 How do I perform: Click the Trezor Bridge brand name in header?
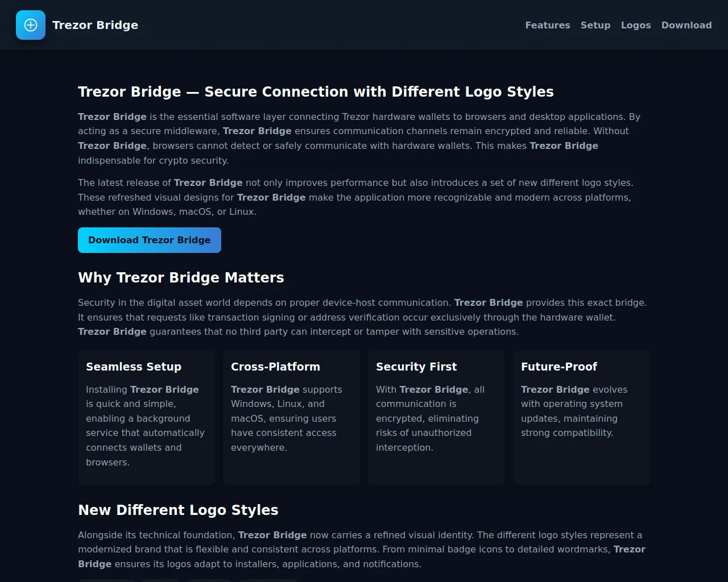pos(95,25)
